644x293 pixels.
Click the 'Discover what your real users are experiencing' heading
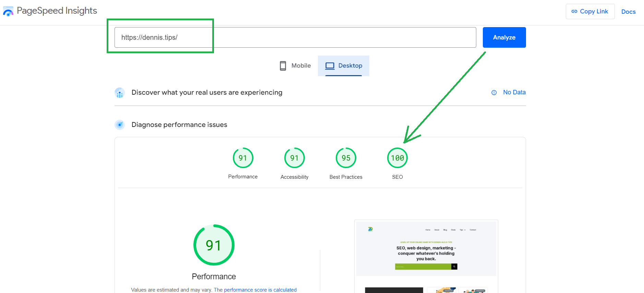[207, 92]
